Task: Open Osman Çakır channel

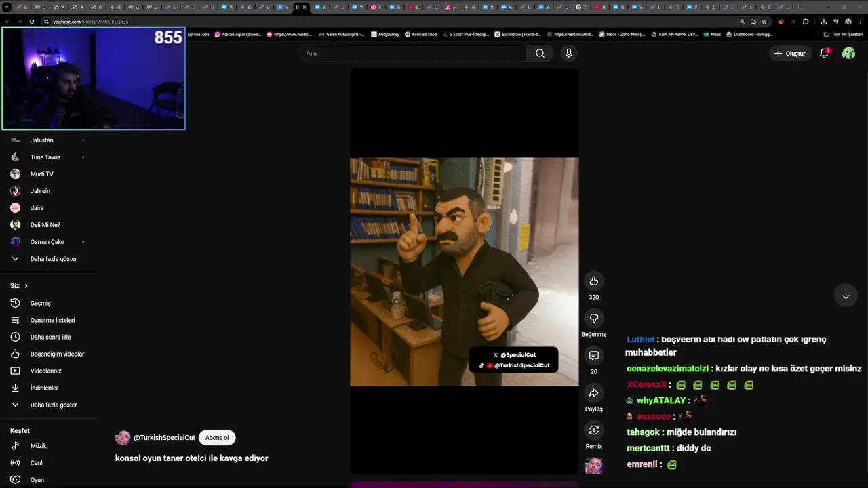Action: 49,242
